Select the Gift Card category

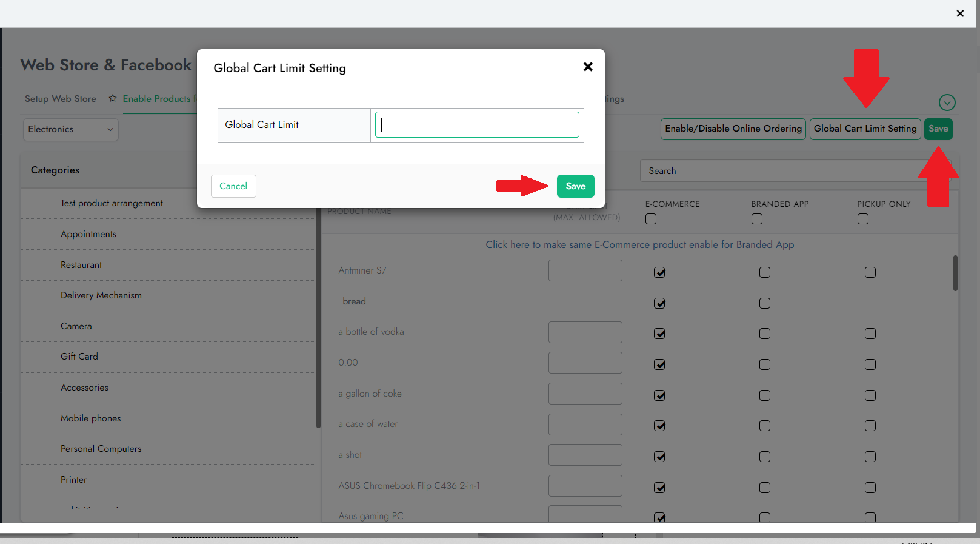tap(79, 357)
